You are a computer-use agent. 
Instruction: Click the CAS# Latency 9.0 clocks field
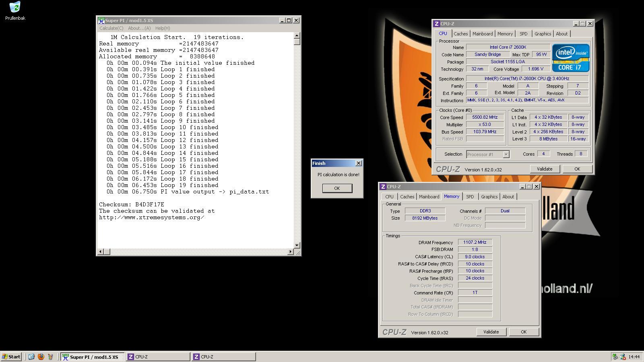click(475, 257)
